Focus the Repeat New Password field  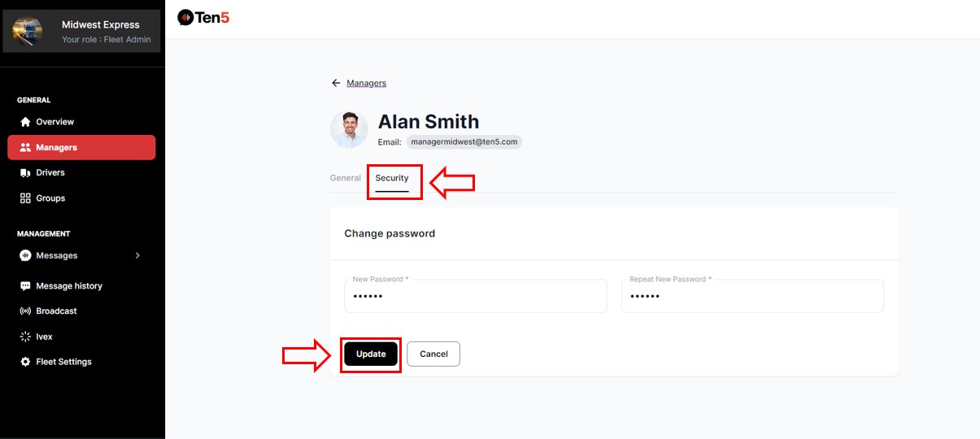point(752,297)
